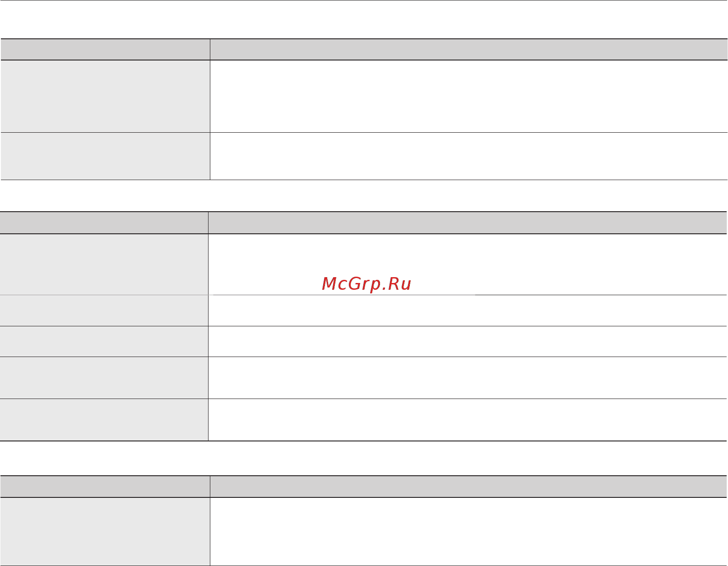
Task: Select the first table's wide right header cell
Action: click(469, 50)
